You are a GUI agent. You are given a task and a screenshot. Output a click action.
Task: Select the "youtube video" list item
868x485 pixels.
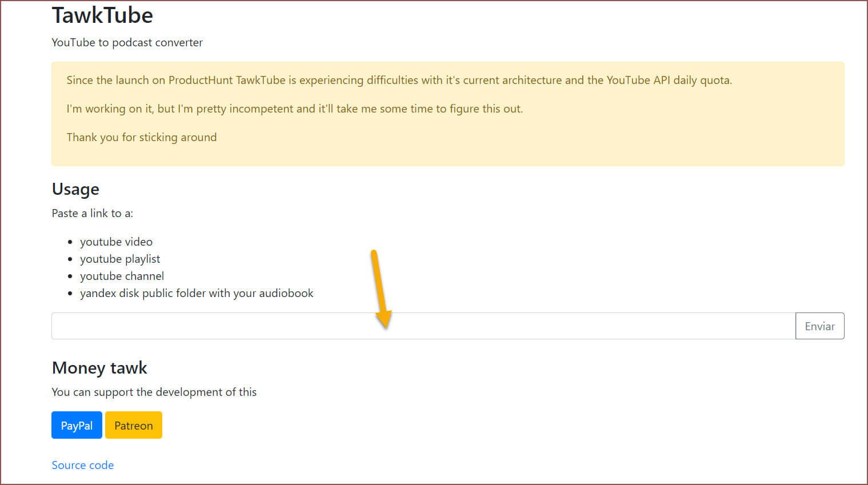coord(116,242)
